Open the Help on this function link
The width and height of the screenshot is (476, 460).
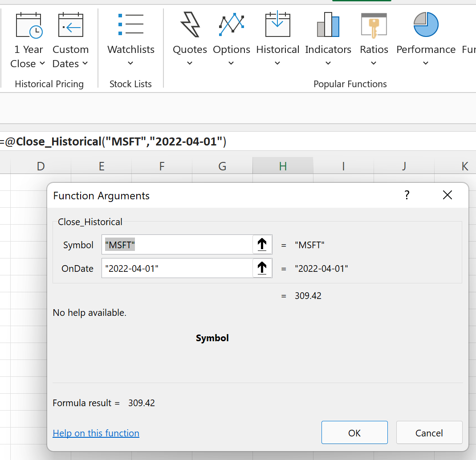tap(96, 433)
